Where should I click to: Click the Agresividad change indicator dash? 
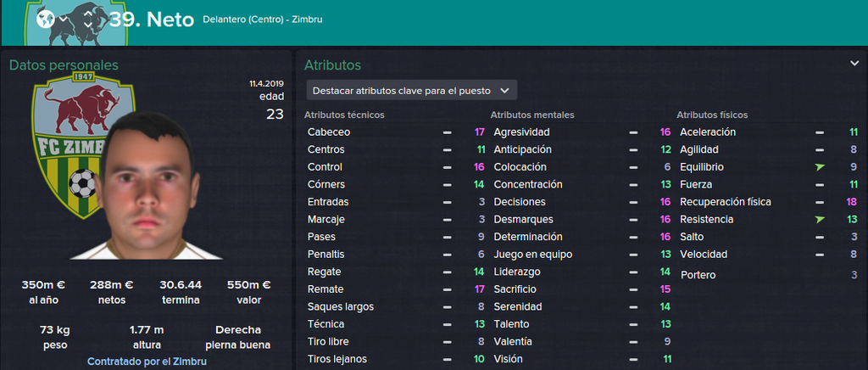click(632, 132)
